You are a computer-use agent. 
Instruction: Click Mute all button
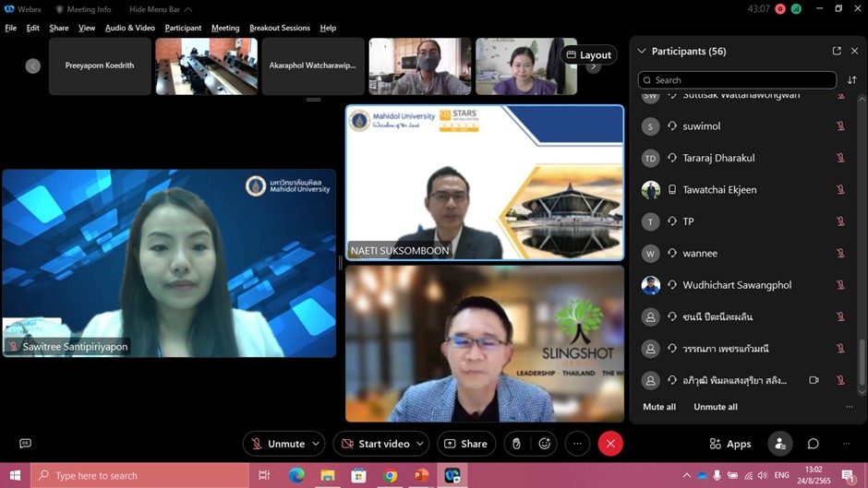[x=659, y=407]
